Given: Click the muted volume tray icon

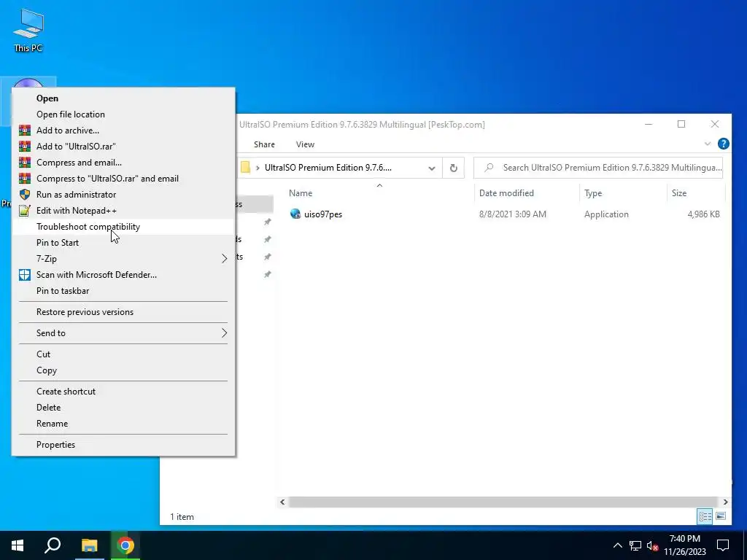Looking at the screenshot, I should (x=652, y=545).
